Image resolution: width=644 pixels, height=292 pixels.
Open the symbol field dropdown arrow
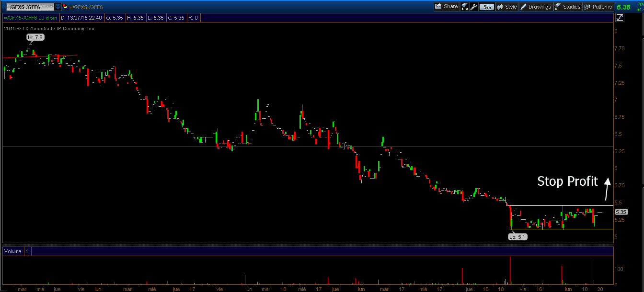pos(57,7)
